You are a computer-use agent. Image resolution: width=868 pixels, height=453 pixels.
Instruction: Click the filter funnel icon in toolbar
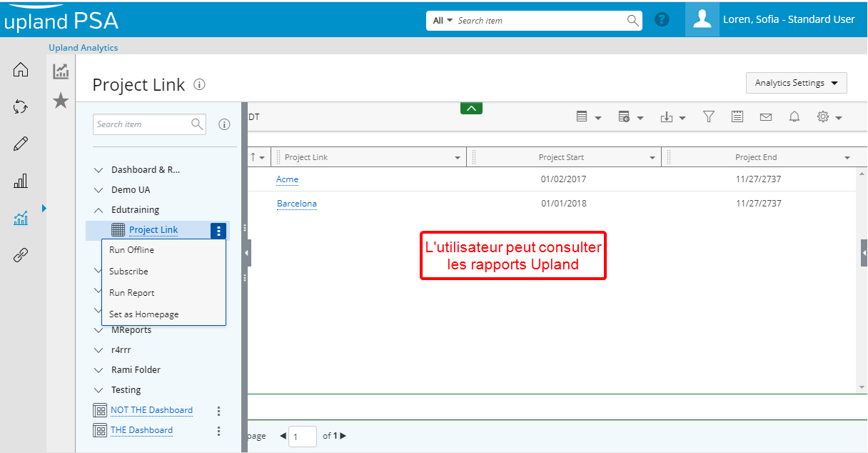pyautogui.click(x=708, y=117)
